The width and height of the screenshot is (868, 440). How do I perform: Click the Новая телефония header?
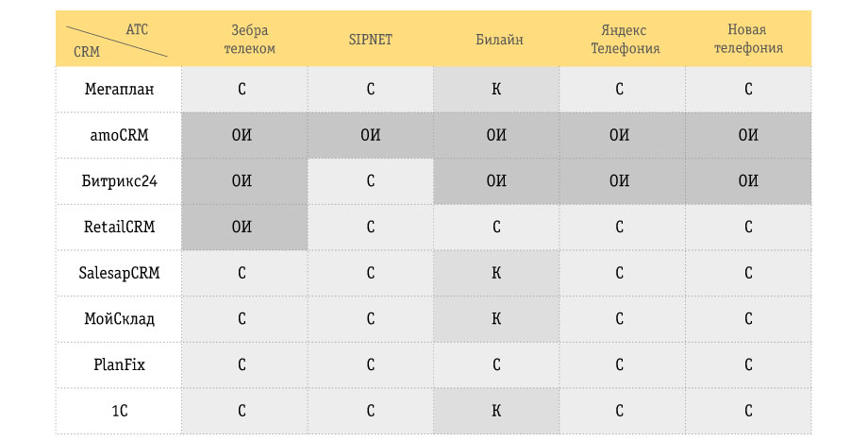(x=748, y=39)
